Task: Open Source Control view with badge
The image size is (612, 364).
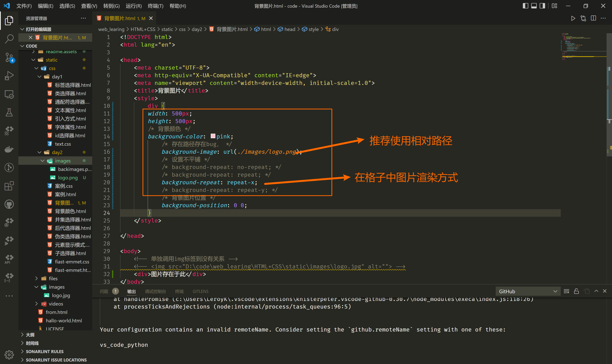Action: 9,58
